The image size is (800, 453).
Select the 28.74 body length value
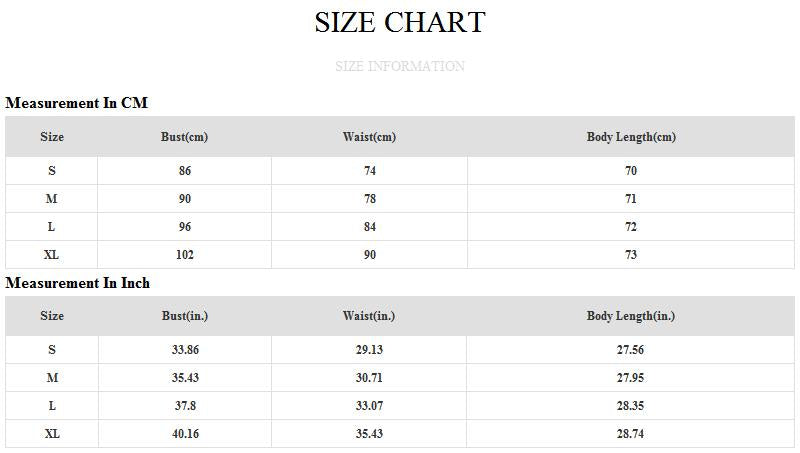coord(631,434)
